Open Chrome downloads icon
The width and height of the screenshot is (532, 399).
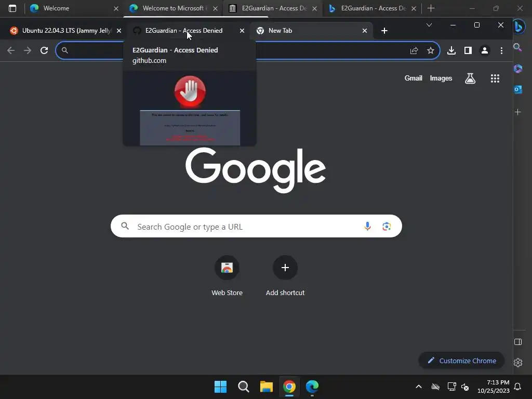point(451,50)
